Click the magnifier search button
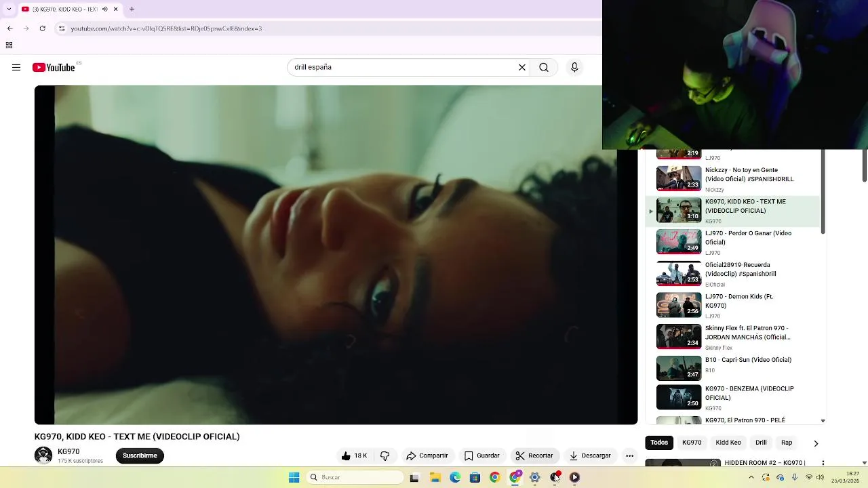This screenshot has height=488, width=868. coord(544,67)
